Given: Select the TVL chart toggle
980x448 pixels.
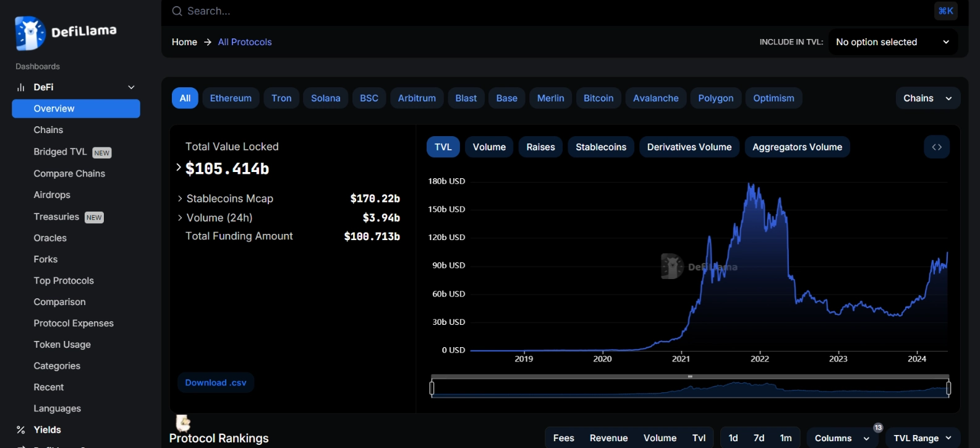Looking at the screenshot, I should tap(443, 147).
